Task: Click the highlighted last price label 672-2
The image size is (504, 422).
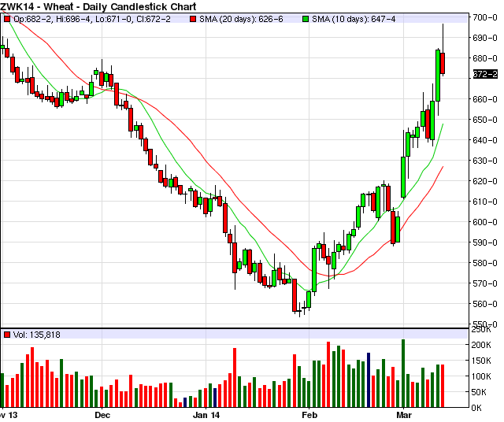Action: (485, 74)
